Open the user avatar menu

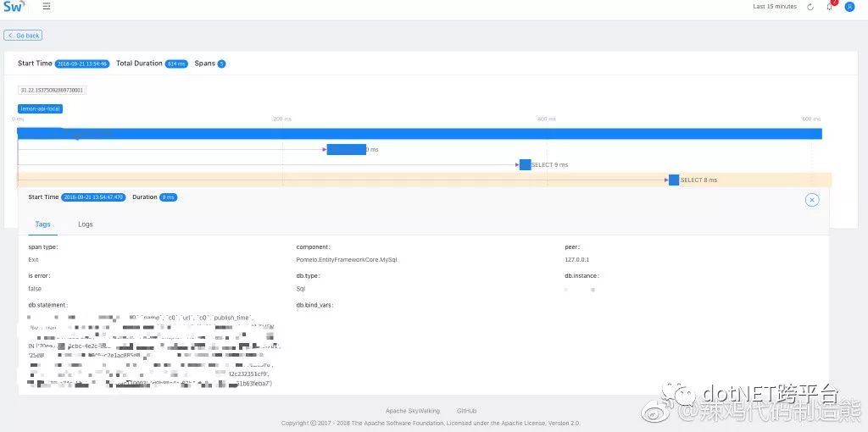click(849, 7)
